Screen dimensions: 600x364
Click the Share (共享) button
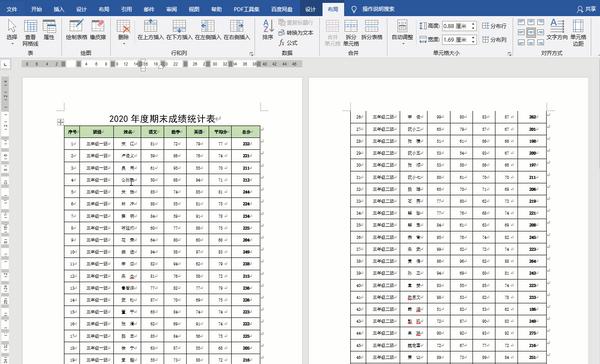click(x=586, y=9)
